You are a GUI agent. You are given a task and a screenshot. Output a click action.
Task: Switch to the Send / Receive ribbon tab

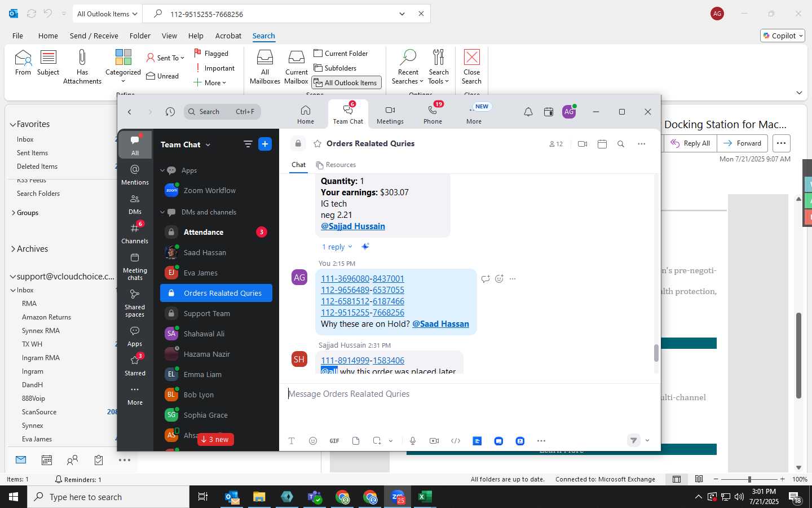(x=94, y=36)
